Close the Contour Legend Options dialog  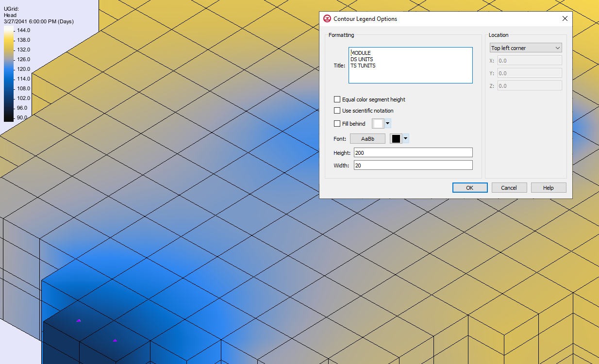(565, 19)
